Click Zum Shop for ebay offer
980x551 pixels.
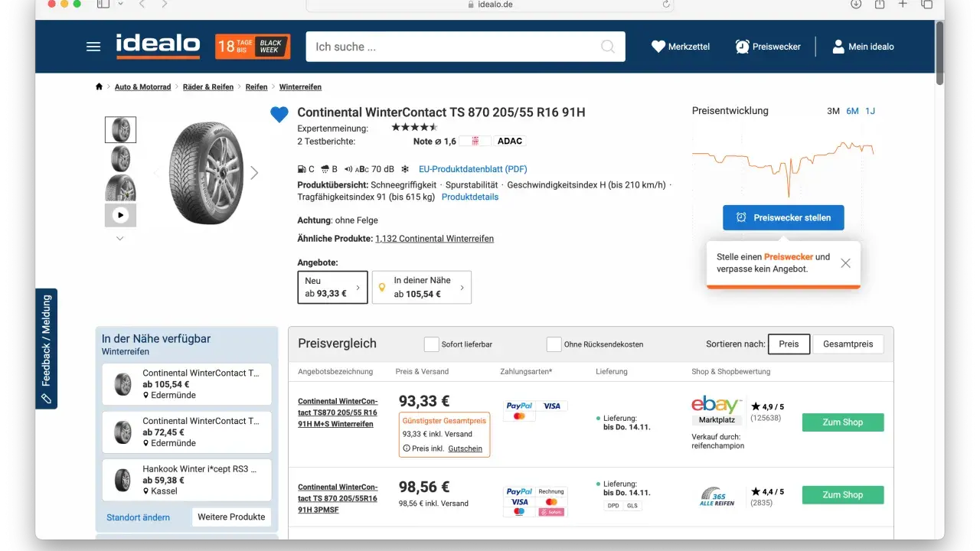point(843,422)
